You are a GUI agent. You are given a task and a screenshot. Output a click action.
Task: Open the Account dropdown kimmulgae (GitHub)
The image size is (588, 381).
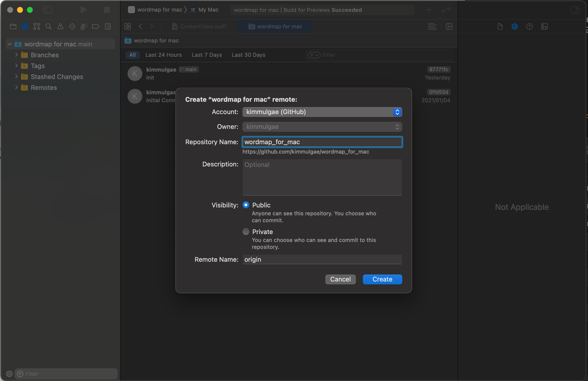coord(322,112)
